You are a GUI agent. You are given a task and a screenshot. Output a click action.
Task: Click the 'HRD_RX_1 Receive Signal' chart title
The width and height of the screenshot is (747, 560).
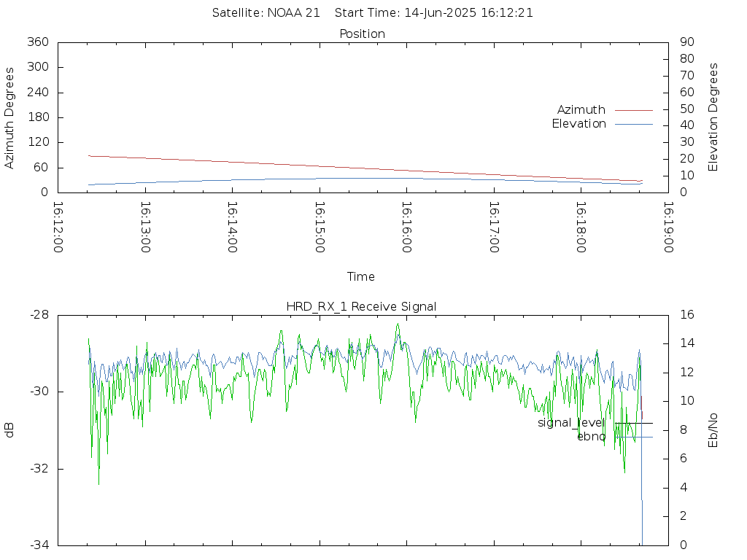(361, 307)
